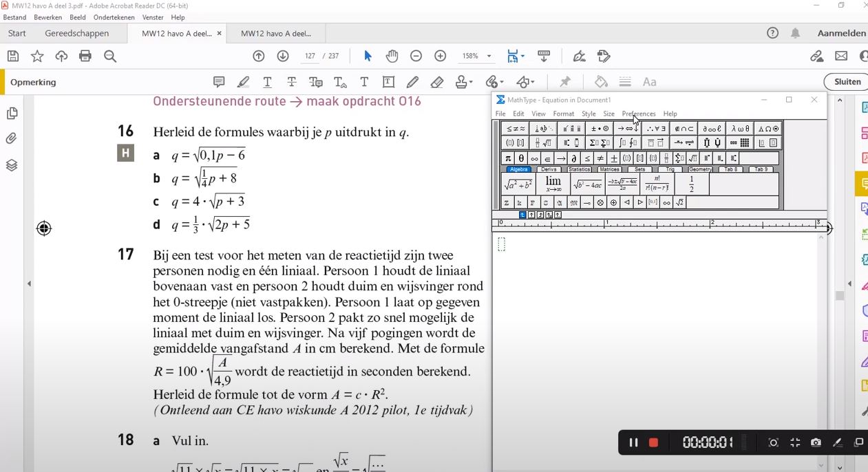The width and height of the screenshot is (868, 472).
Task: Open the page thumbnails panel icon
Action: point(12,114)
